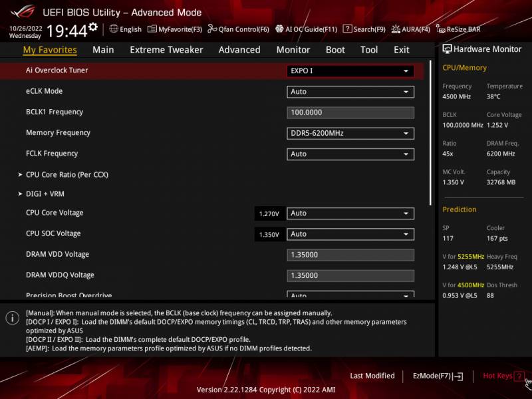Click the SP value 117
This screenshot has height=399, width=532.
click(448, 239)
